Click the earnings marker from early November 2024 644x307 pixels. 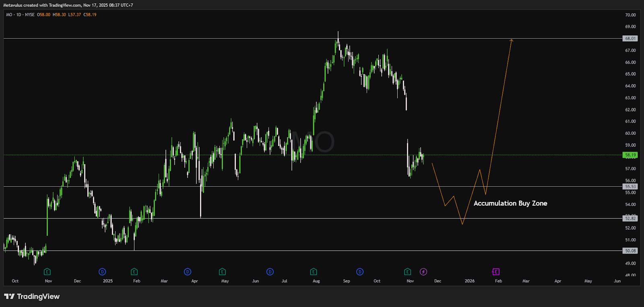47,272
